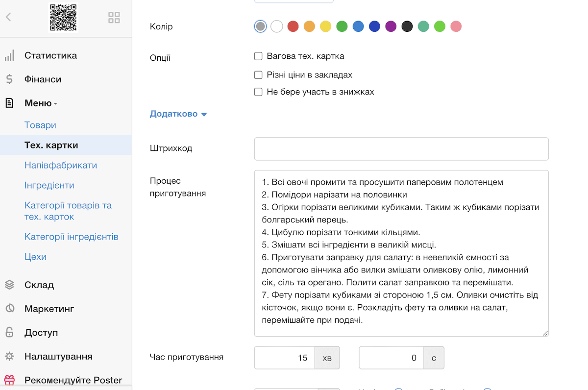Choose the pink color swatch
The width and height of the screenshot is (588, 390).
456,26
